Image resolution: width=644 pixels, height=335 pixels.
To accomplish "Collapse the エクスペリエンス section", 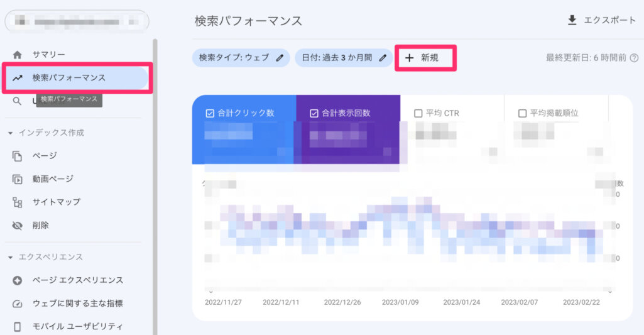I will pos(11,257).
